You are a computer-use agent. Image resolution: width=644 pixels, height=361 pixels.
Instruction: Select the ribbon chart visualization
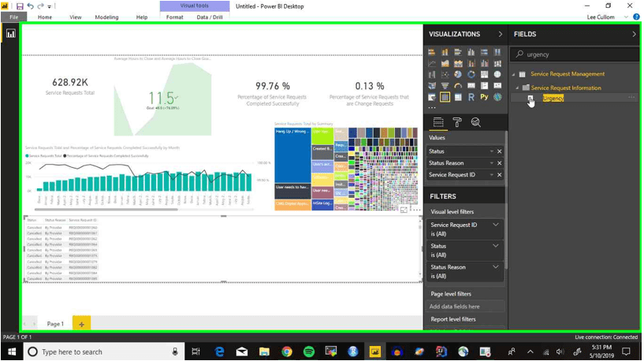point(497,63)
